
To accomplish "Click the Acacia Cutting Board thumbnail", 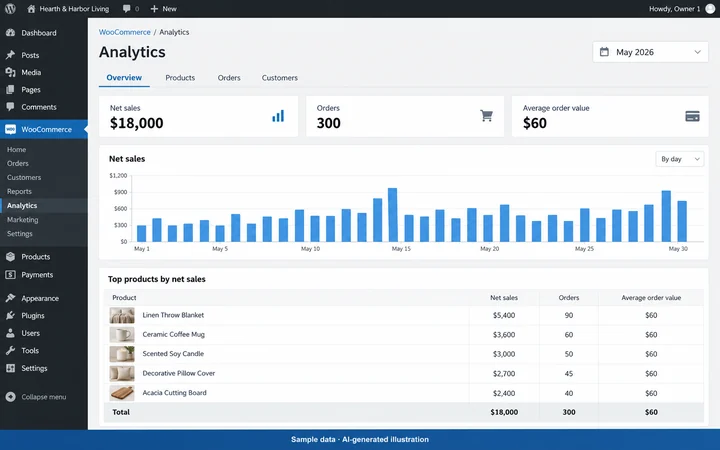I will pos(122,393).
